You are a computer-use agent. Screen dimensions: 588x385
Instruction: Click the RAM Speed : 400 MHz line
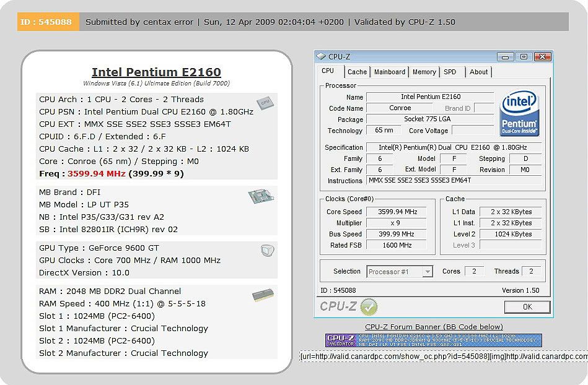click(122, 304)
